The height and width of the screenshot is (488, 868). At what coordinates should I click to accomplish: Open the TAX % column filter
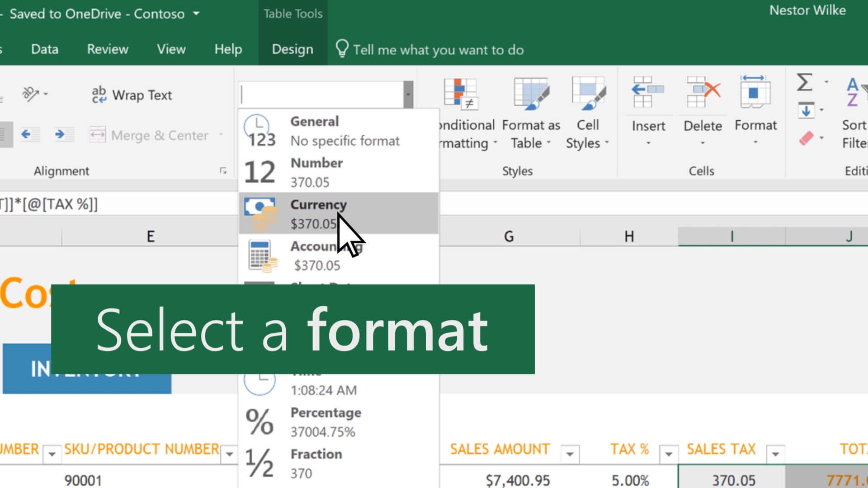click(669, 452)
